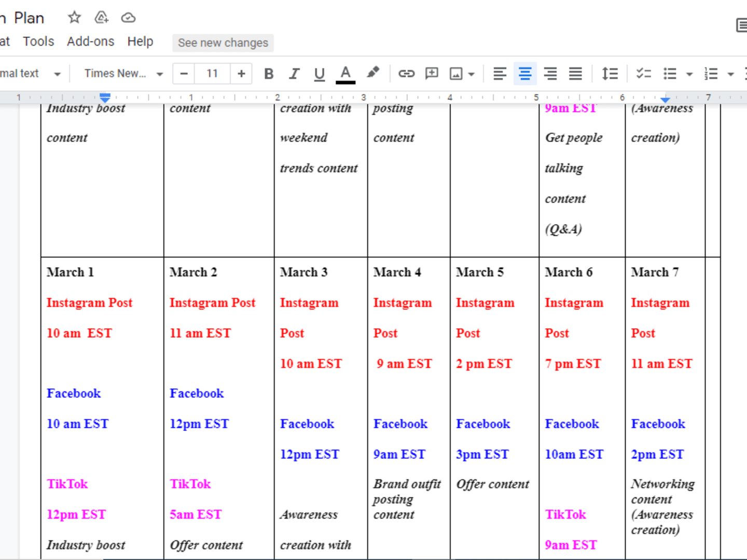The image size is (747, 560).
Task: Open the Add-ons menu
Action: coord(90,41)
